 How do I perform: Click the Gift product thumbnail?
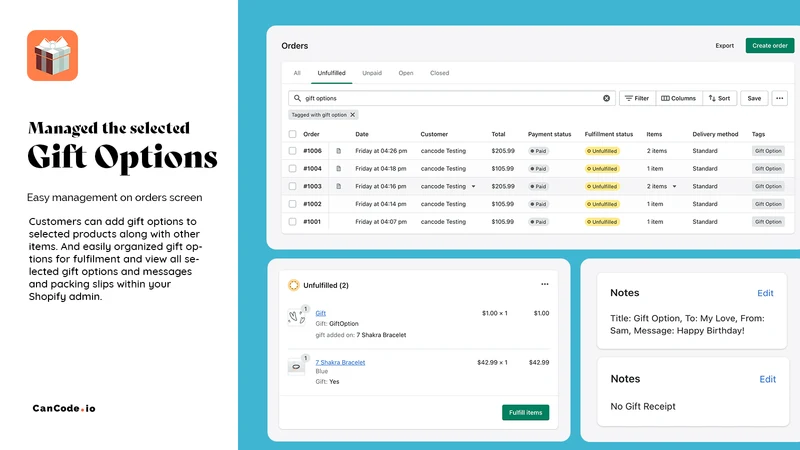[296, 317]
